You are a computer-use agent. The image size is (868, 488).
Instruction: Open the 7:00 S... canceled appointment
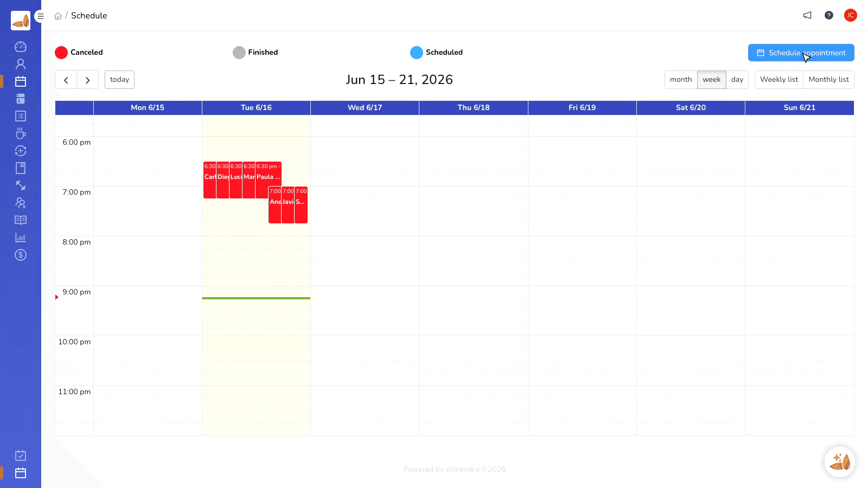pos(301,205)
